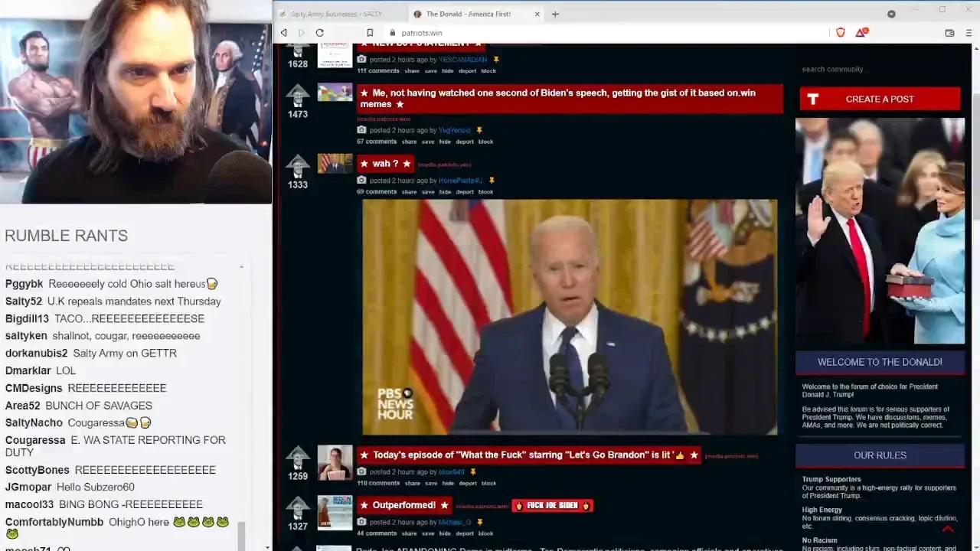Upvote the "wah ?" post
The image size is (980, 551).
point(298,166)
